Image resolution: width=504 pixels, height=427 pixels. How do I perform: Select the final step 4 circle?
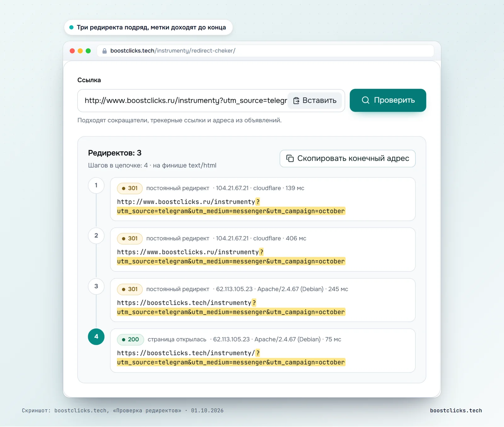pyautogui.click(x=96, y=337)
